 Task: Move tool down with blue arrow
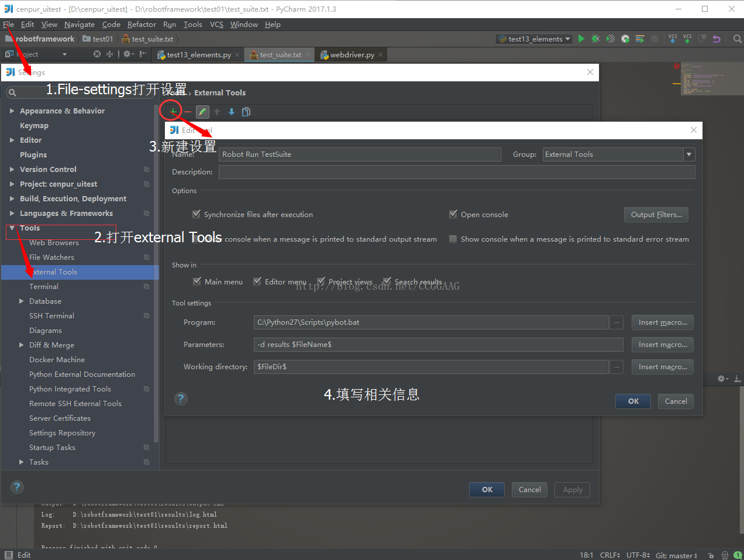[232, 112]
